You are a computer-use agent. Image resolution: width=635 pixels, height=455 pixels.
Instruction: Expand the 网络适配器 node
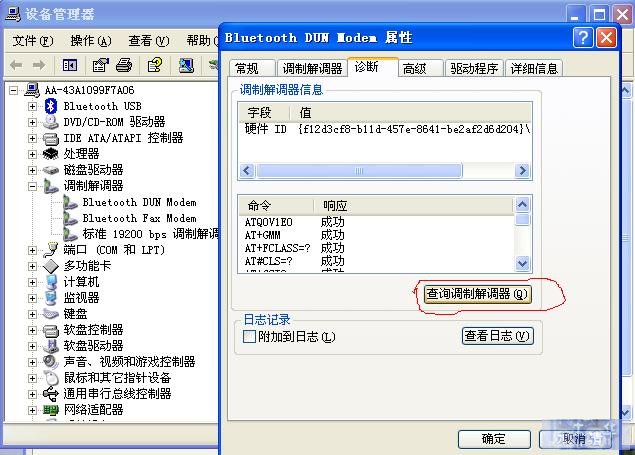coord(32,410)
